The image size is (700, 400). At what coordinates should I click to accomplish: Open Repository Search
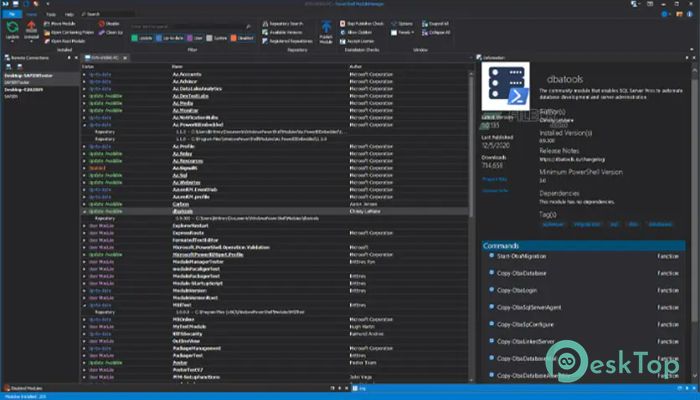pos(282,24)
